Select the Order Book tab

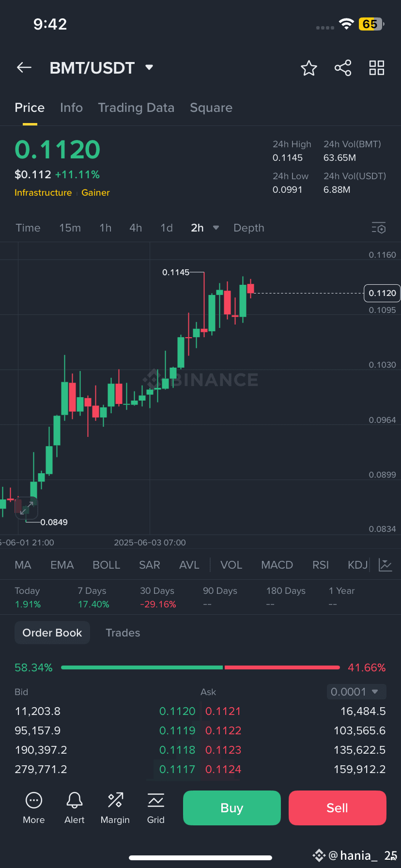pyautogui.click(x=52, y=633)
